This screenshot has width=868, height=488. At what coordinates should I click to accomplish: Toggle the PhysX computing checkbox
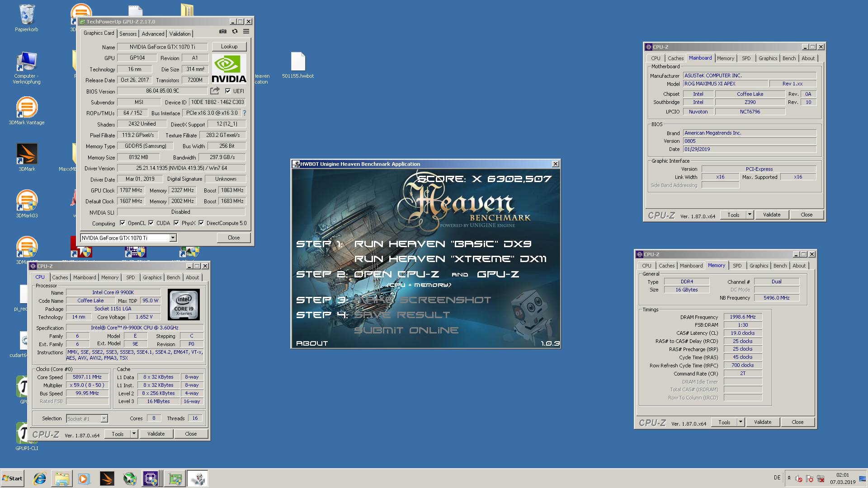[x=176, y=223]
